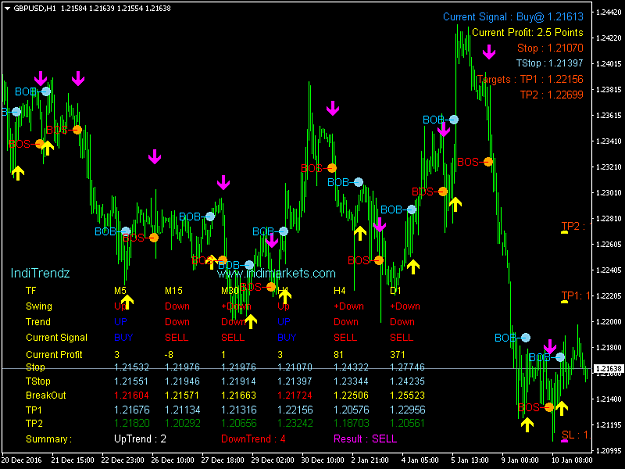
Task: Click the '29 Dec 02:00' time axis label
Action: (273, 460)
